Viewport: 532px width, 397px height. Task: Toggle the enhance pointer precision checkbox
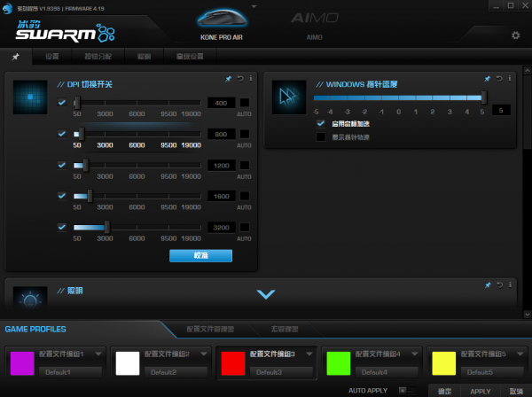coord(321,124)
